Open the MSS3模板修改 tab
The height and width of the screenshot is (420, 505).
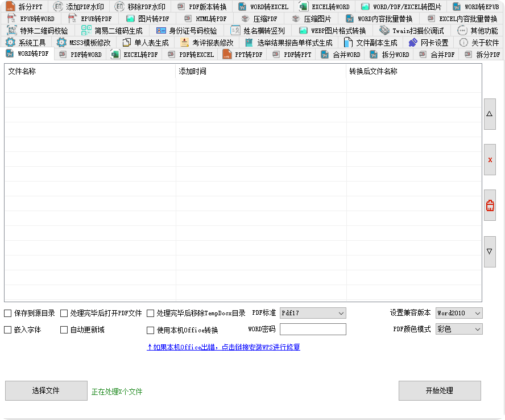(x=84, y=43)
